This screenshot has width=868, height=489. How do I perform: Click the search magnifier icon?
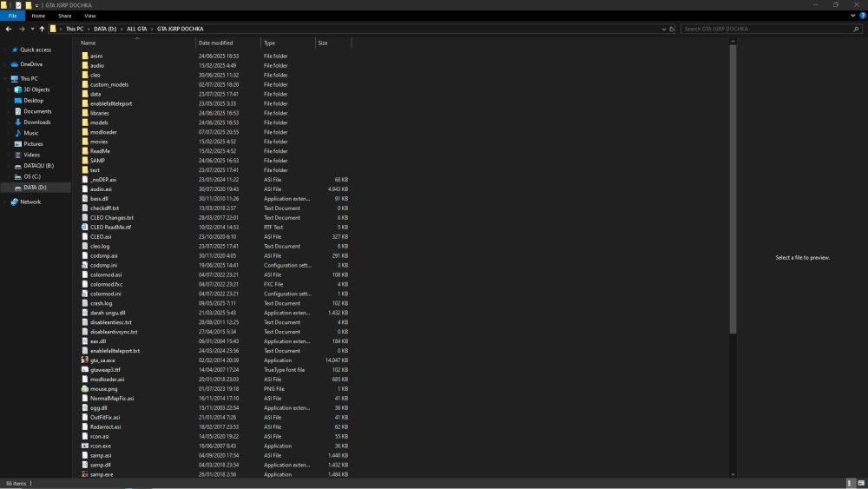pos(856,29)
